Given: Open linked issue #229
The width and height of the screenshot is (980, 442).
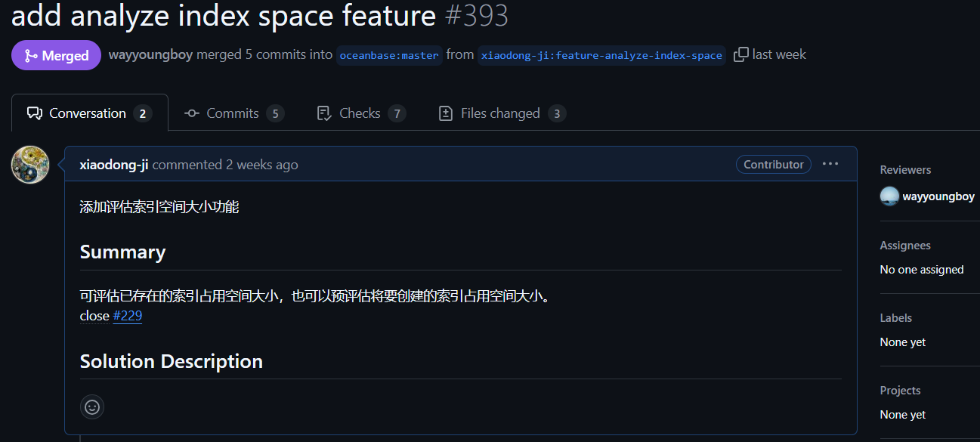Looking at the screenshot, I should pos(128,316).
